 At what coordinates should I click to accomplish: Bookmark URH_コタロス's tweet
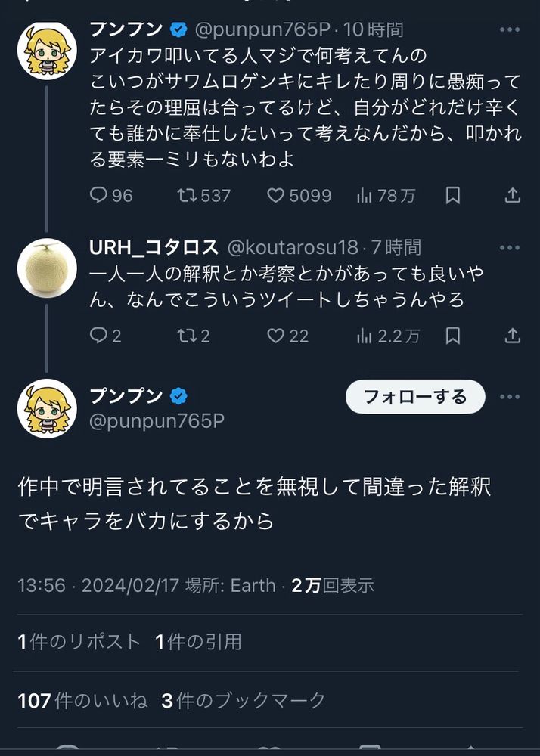coord(452,336)
